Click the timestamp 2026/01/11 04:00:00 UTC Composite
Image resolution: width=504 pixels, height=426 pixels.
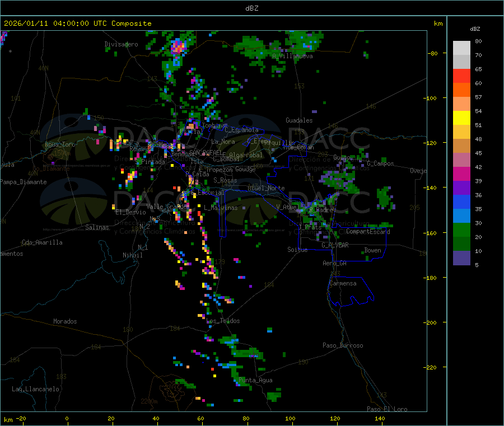click(77, 24)
